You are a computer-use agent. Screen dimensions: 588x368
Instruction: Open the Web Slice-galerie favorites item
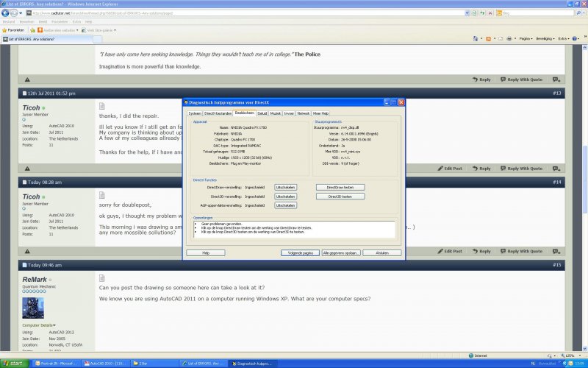click(99, 30)
